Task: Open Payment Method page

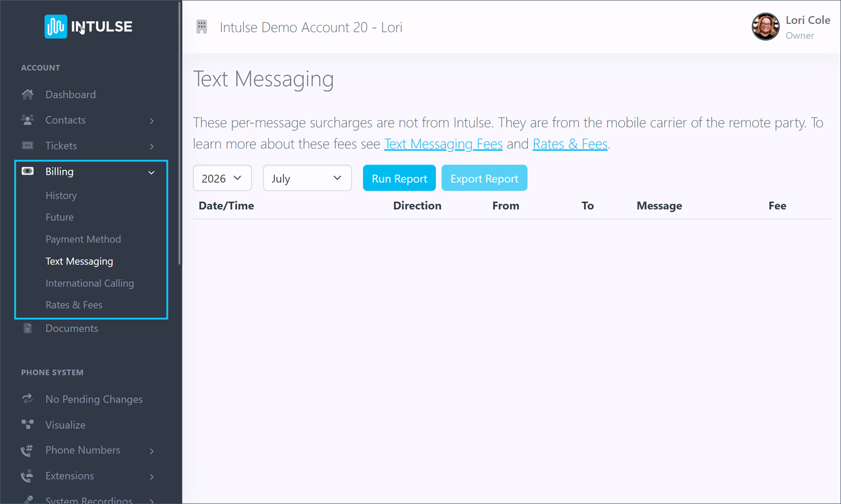Action: tap(83, 239)
